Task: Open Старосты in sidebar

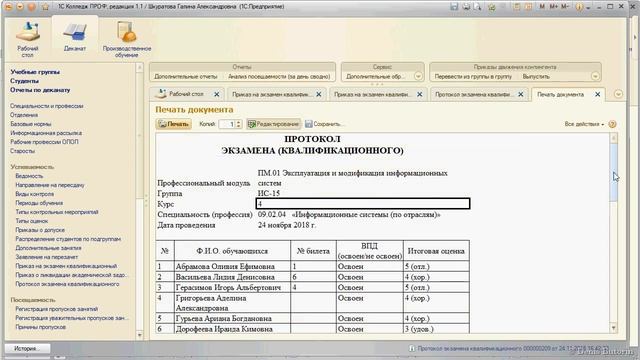Action: coord(22,151)
